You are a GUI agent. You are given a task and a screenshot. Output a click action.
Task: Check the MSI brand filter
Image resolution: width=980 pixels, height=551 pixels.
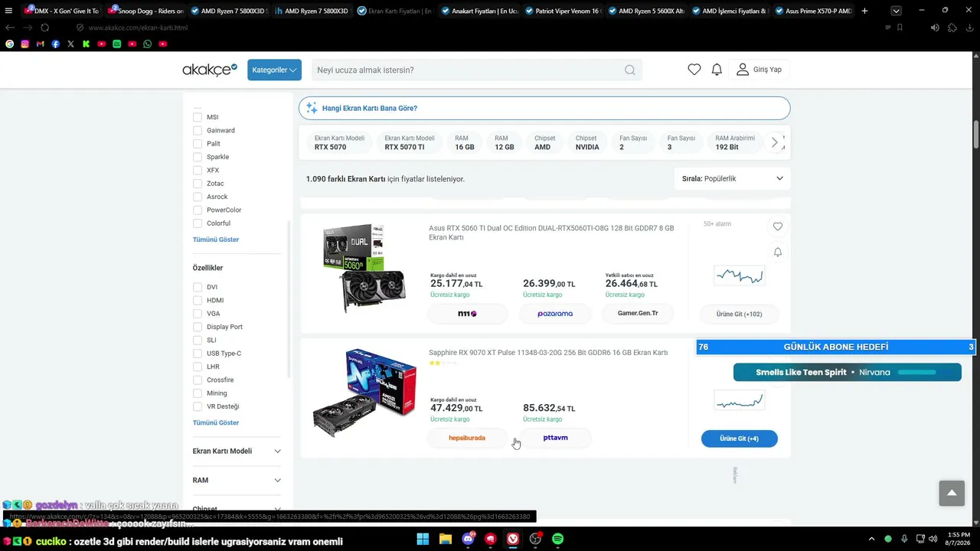[198, 117]
